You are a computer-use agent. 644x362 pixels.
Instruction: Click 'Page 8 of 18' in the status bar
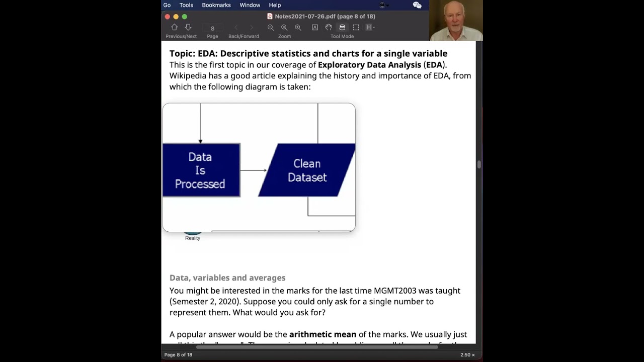178,355
